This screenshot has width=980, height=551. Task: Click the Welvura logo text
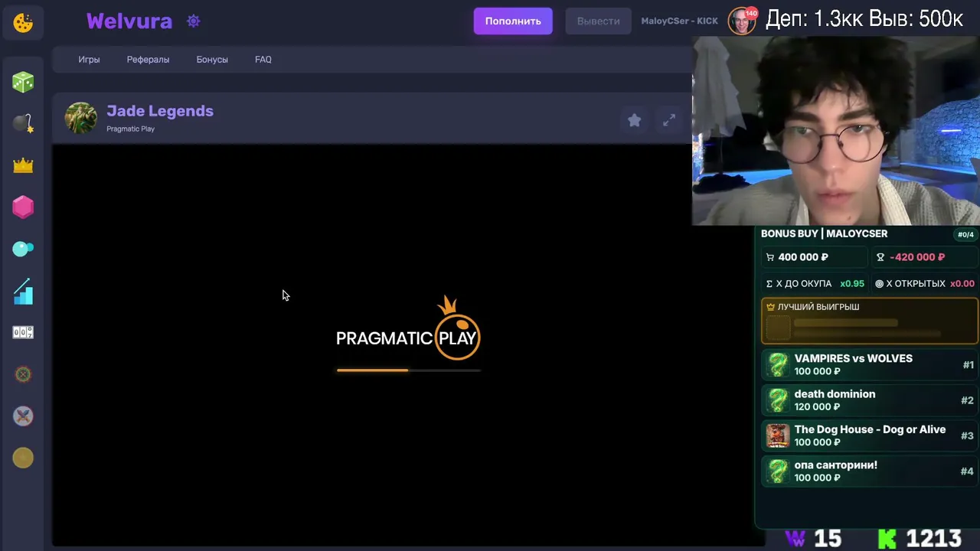point(129,21)
